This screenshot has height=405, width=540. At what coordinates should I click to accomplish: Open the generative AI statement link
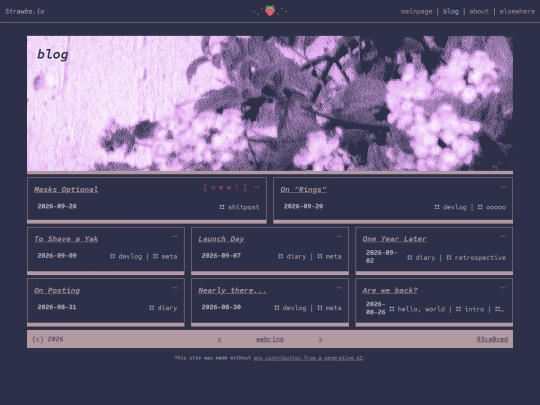coord(308,358)
